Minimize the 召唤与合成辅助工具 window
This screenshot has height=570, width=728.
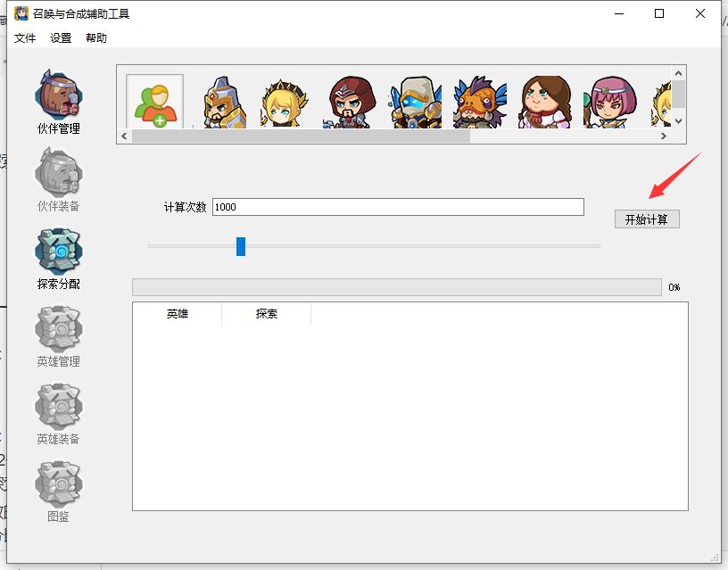point(619,13)
